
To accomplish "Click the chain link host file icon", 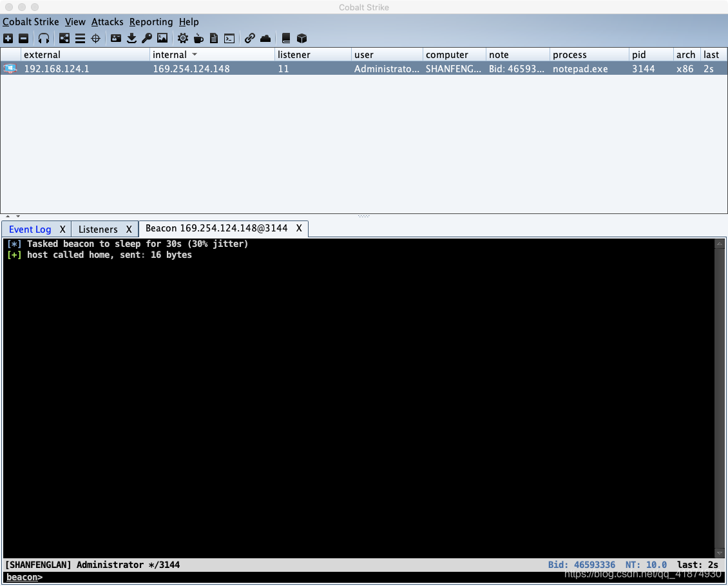I will 250,39.
